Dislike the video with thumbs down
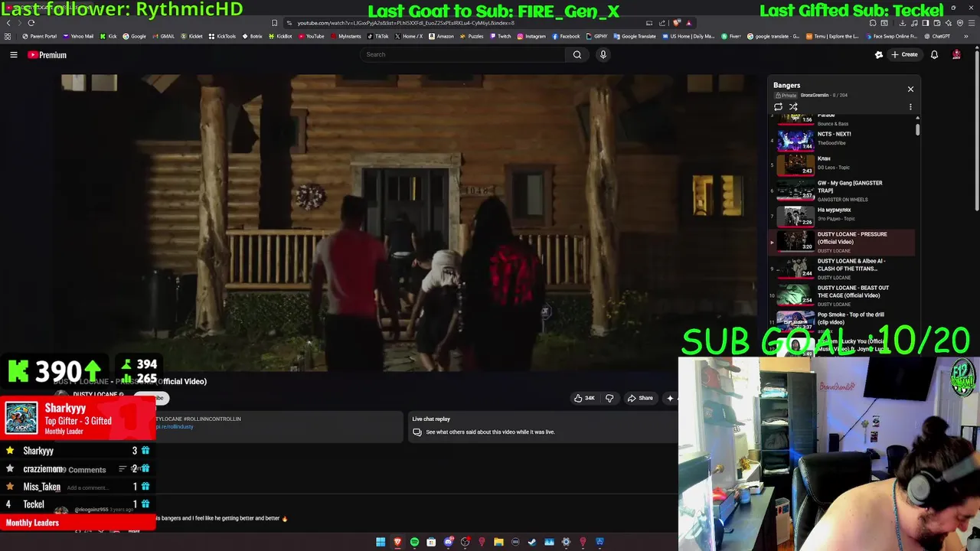Screen dimensions: 980x551 (x=609, y=398)
